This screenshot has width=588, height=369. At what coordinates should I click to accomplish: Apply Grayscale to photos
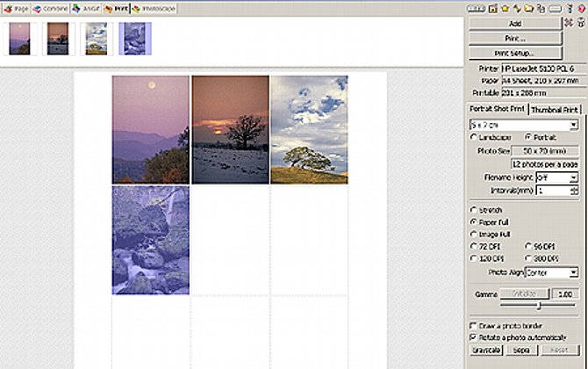click(x=486, y=350)
